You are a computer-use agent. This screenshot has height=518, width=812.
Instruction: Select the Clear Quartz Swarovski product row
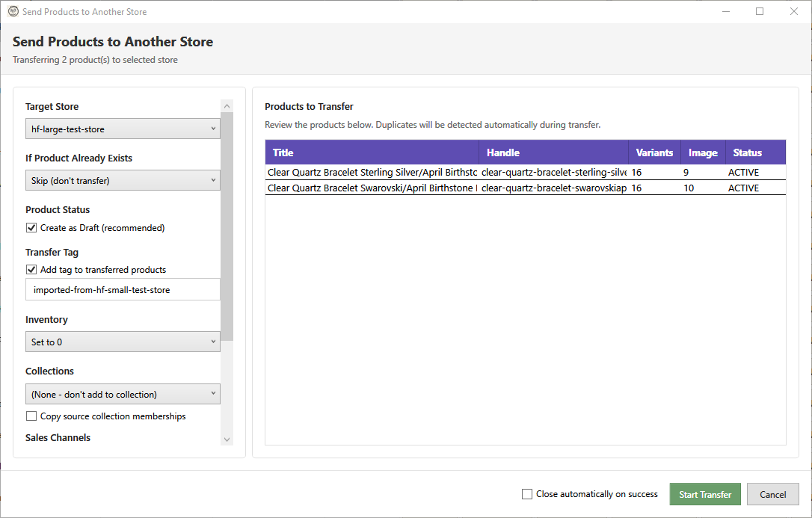pyautogui.click(x=449, y=188)
